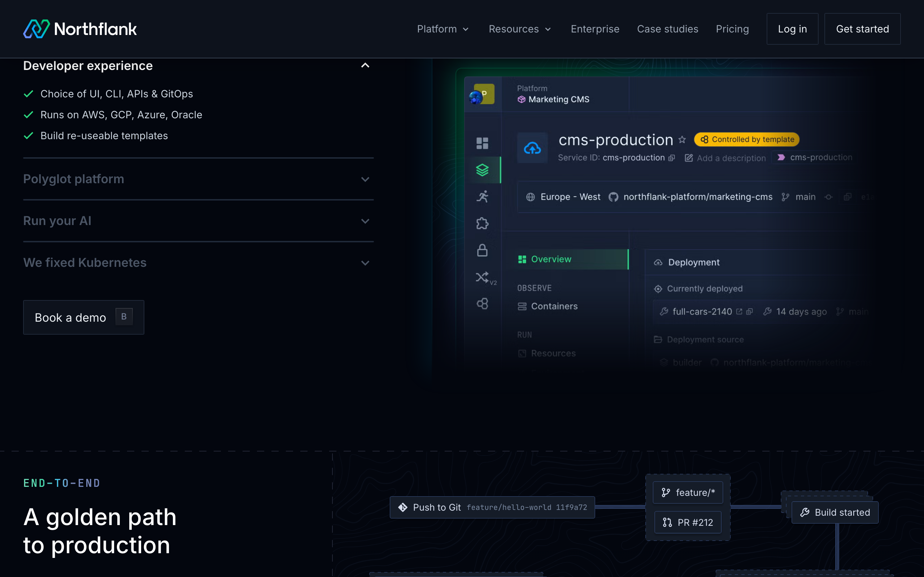Open the Platform dropdown menu
Viewport: 924px width, 577px height.
(x=443, y=29)
